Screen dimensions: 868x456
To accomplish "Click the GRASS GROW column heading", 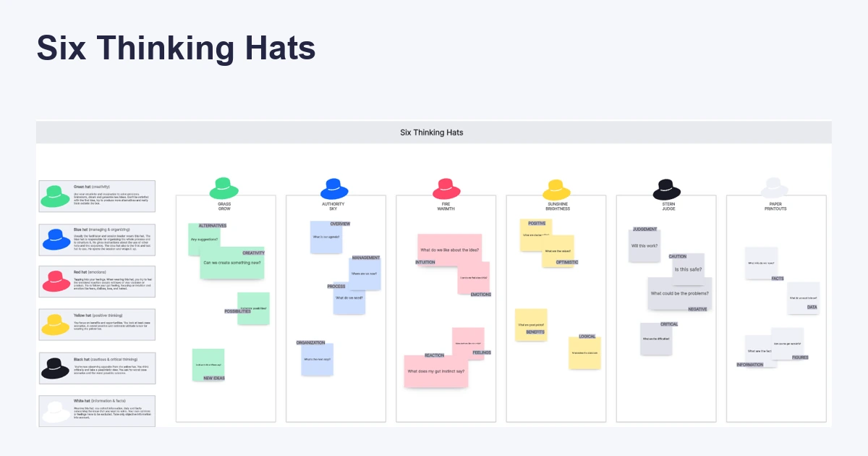I will click(x=224, y=206).
